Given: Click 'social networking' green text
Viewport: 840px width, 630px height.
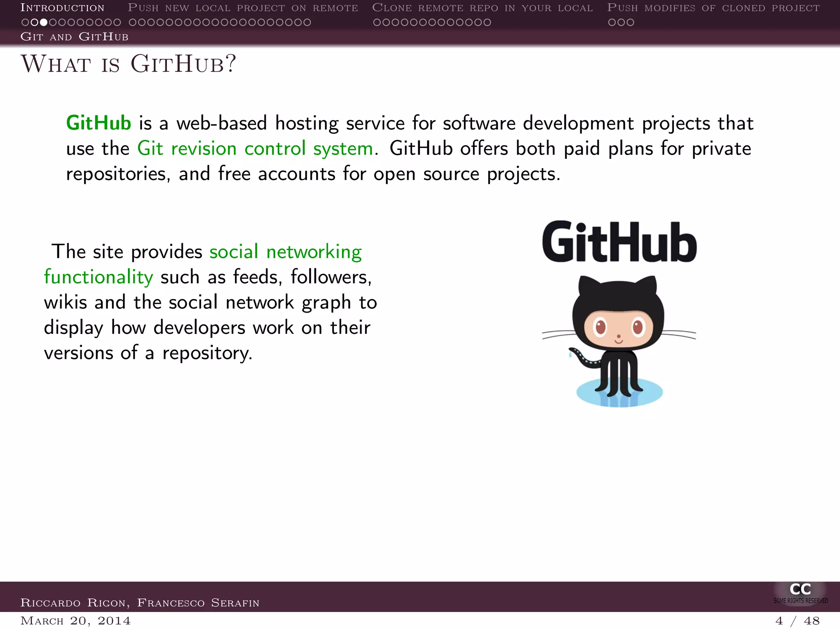Looking at the screenshot, I should pyautogui.click(x=285, y=251).
